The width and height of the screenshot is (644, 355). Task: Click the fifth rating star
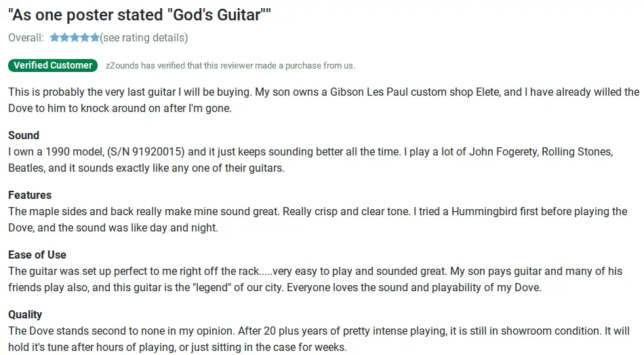tap(94, 38)
